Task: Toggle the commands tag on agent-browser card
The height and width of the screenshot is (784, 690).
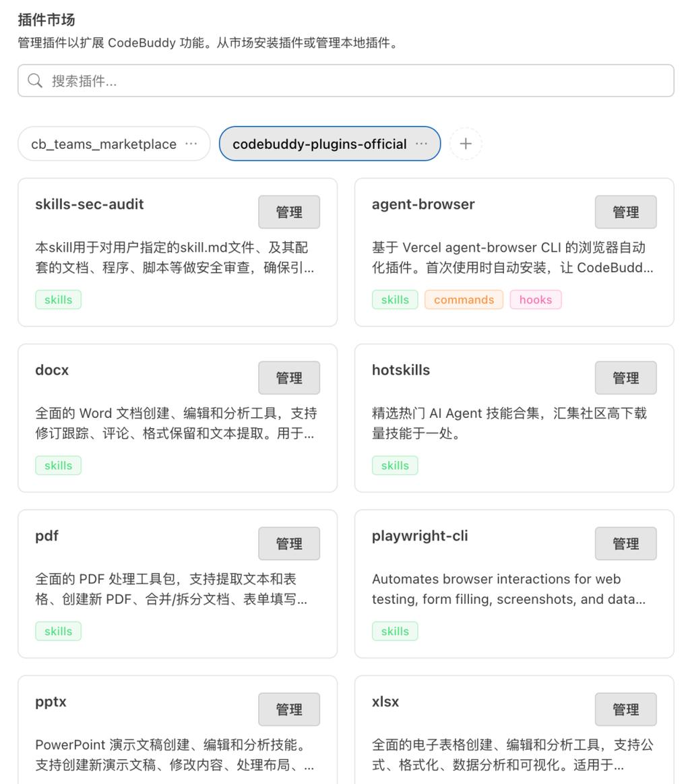Action: tap(464, 299)
